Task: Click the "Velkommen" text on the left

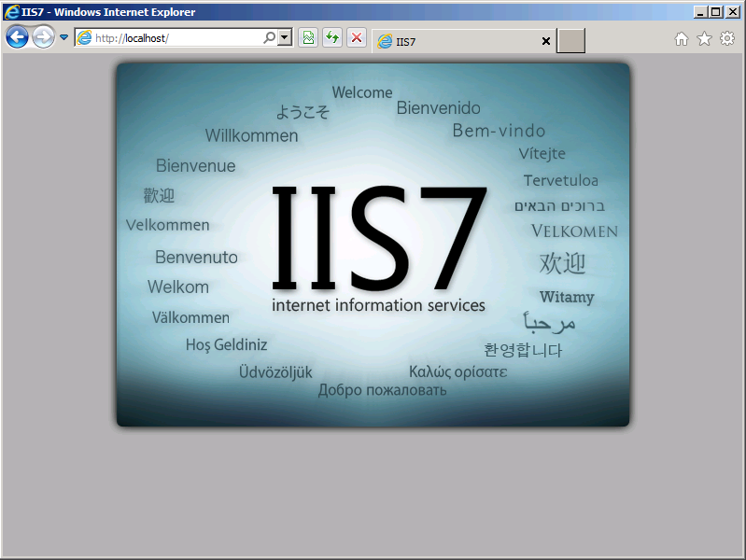Action: 167,225
